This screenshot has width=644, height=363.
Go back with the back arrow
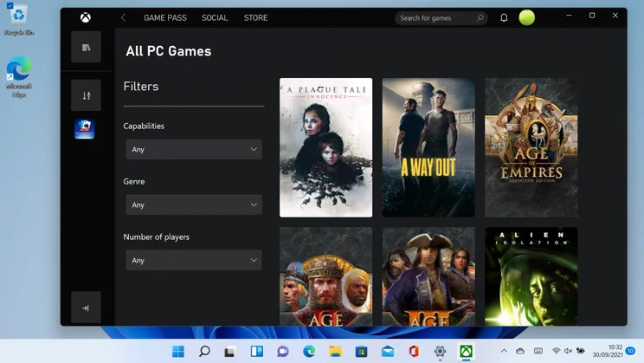tap(123, 17)
